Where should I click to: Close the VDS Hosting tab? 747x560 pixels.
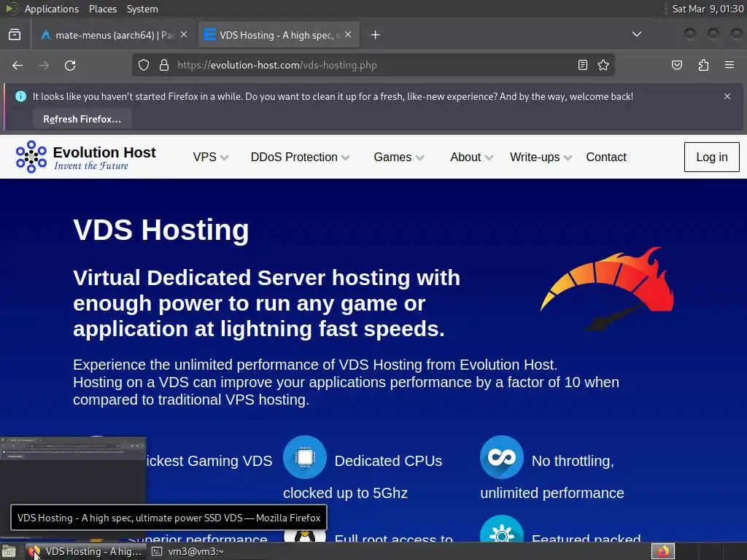[x=348, y=34]
